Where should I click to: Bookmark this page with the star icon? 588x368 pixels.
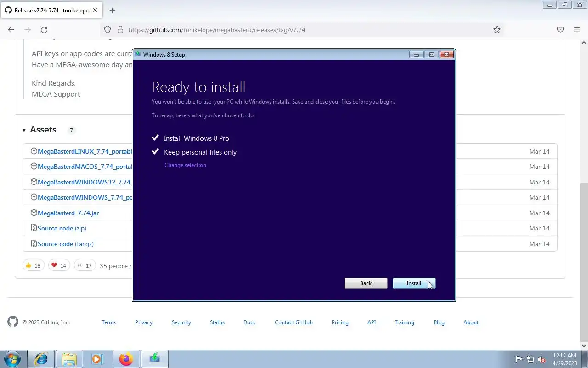click(x=497, y=29)
